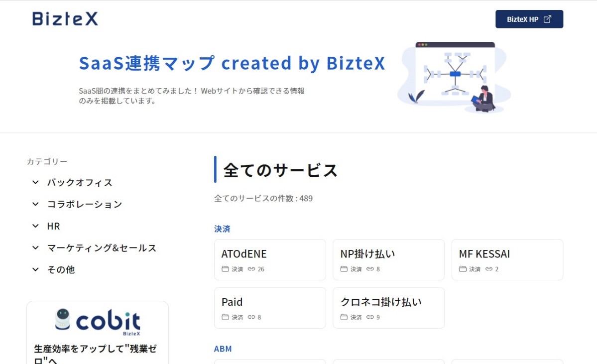
Task: Click the folder icon on MF KESSAI card
Action: tap(463, 269)
